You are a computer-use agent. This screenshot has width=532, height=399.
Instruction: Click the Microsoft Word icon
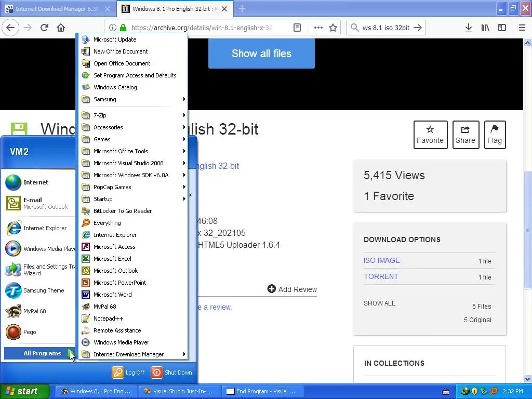(x=86, y=295)
